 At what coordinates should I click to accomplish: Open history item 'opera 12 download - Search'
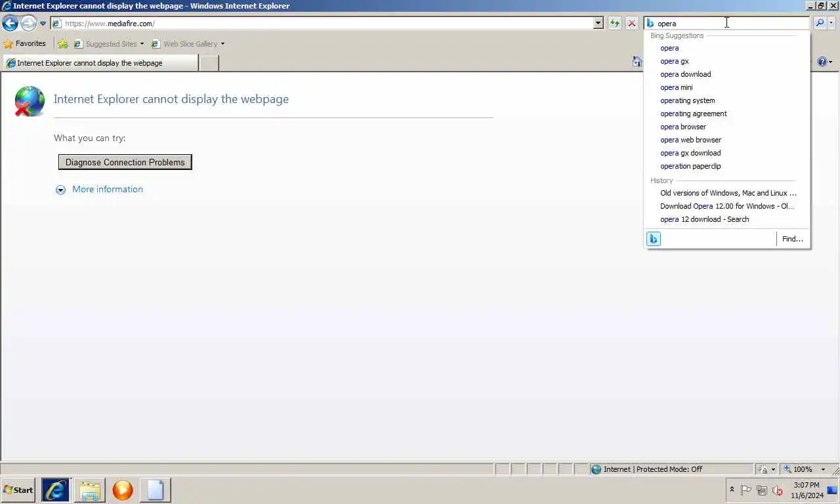coord(727,219)
